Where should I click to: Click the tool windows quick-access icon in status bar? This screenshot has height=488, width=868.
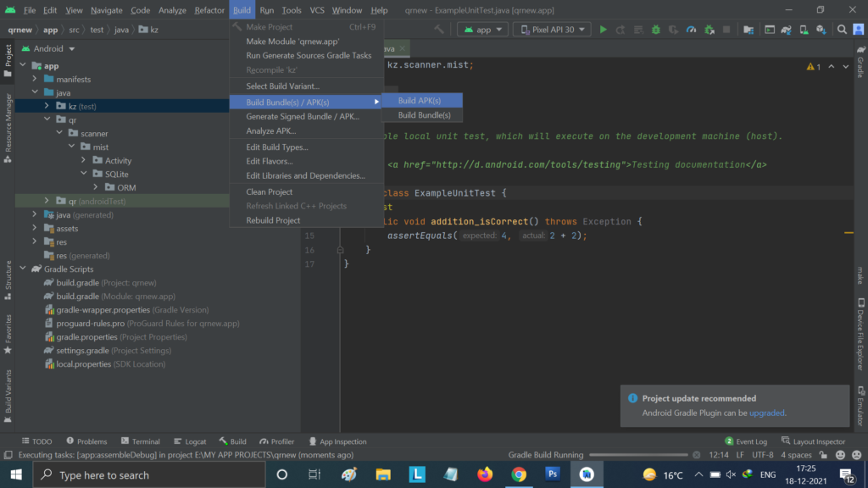pos(8,455)
